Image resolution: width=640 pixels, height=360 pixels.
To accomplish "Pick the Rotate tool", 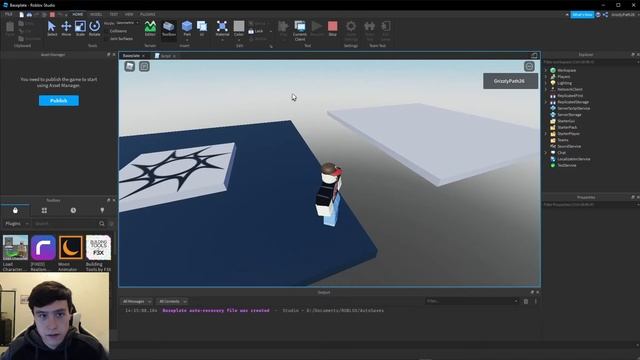I will click(x=94, y=29).
